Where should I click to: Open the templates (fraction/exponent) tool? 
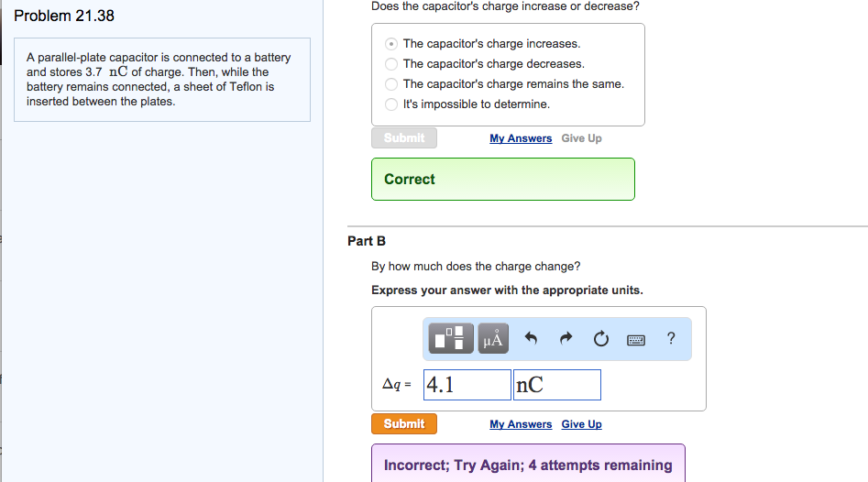tap(454, 339)
